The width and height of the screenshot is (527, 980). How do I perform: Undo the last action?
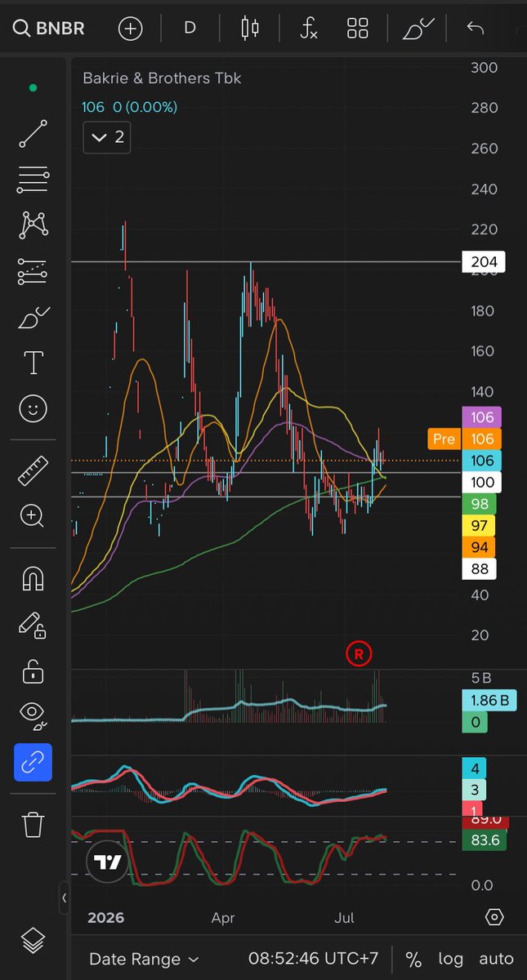tap(476, 29)
